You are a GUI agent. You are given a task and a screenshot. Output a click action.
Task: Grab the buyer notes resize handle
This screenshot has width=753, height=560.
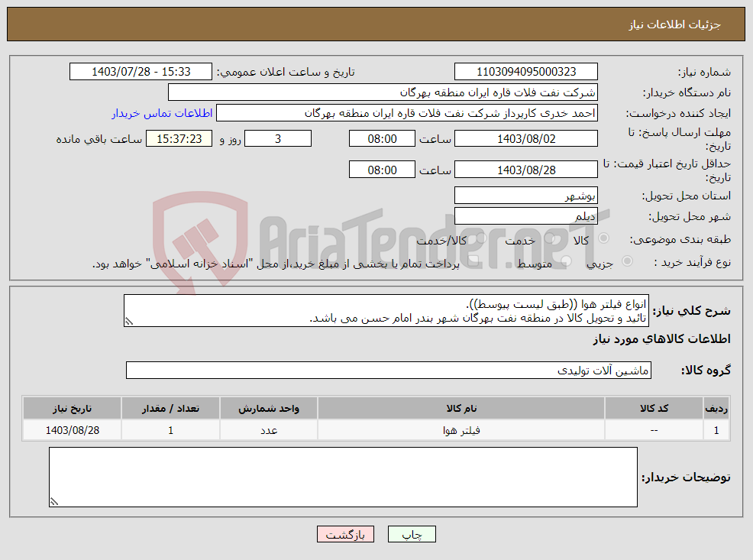tap(54, 501)
